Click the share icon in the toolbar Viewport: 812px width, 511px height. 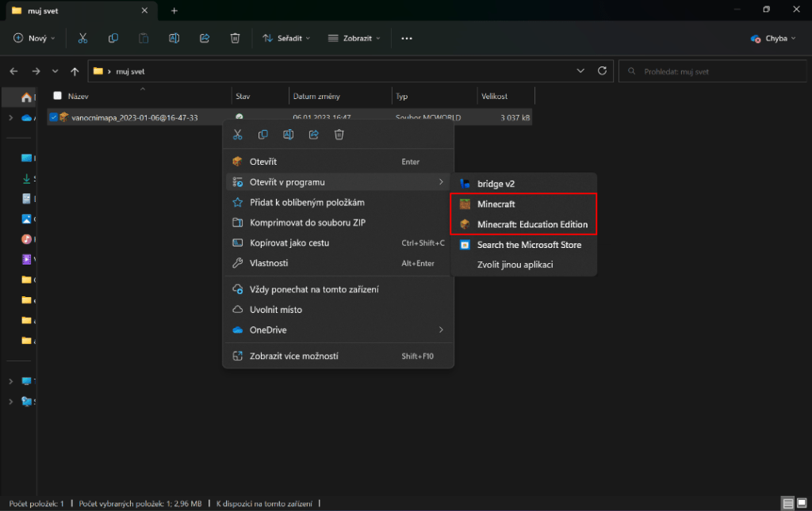click(x=205, y=38)
